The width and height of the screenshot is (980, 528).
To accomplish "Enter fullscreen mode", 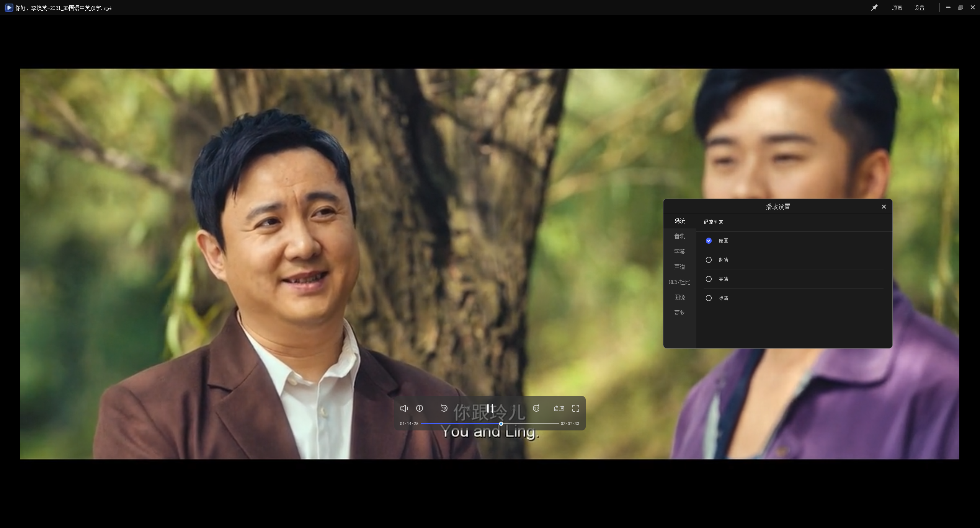I will tap(575, 408).
